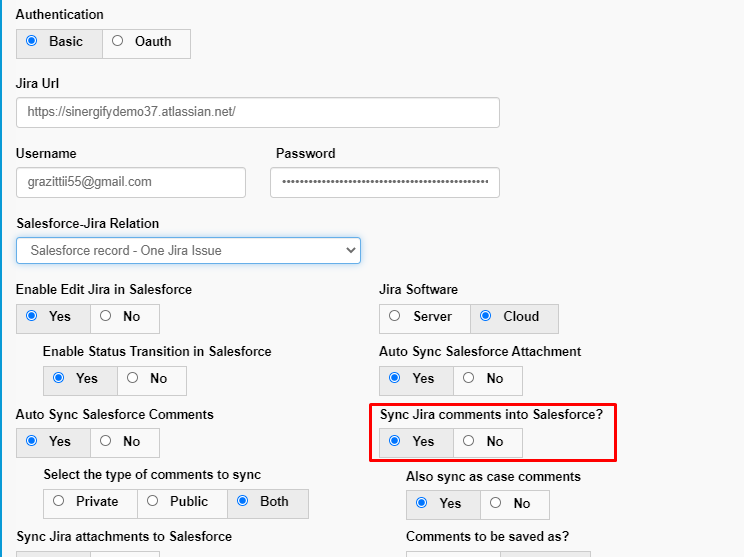The height and width of the screenshot is (557, 744).
Task: Choose Cloud under Jira Software
Action: 485,316
